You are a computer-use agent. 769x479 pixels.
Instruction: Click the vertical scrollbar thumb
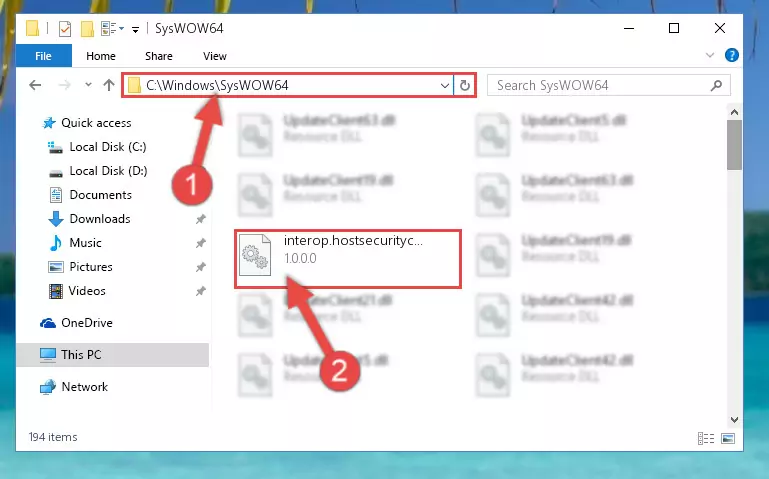(x=734, y=145)
